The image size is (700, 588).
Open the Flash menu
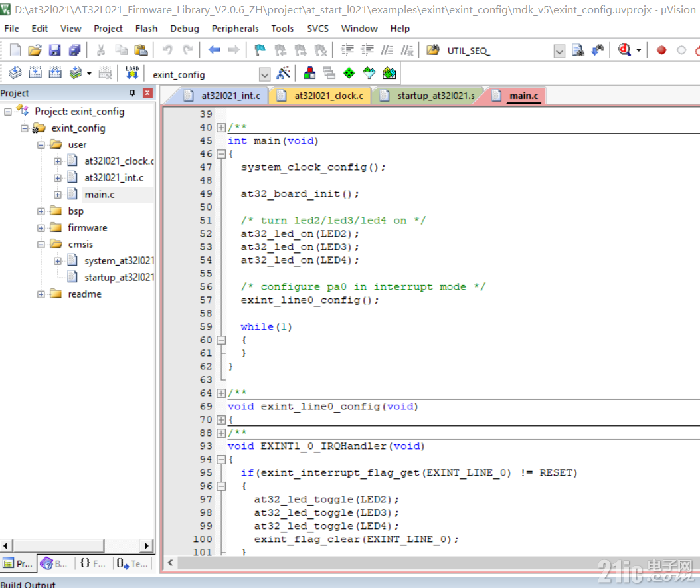[x=146, y=29]
